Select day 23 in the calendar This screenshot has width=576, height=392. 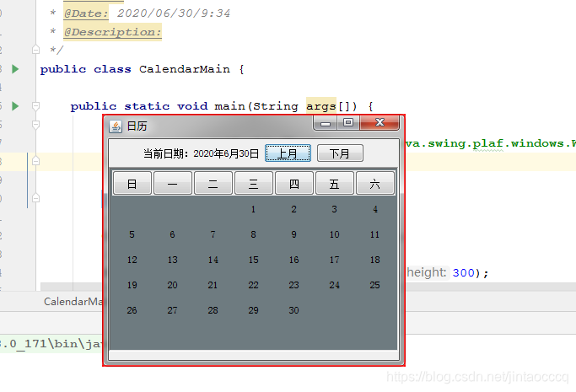[293, 285]
